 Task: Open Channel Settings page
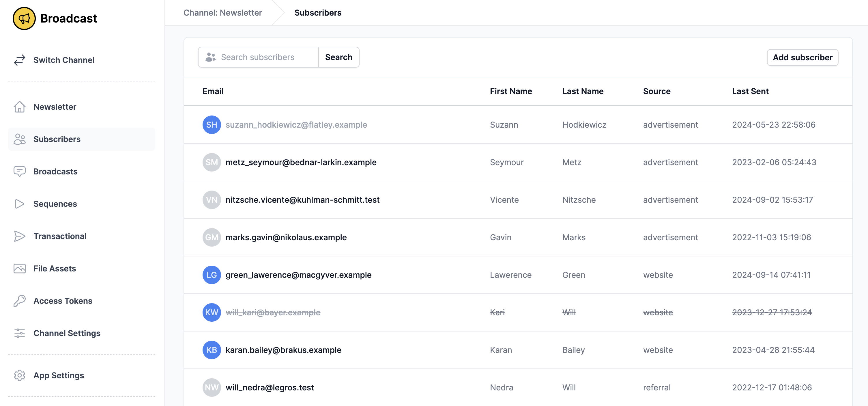click(66, 333)
